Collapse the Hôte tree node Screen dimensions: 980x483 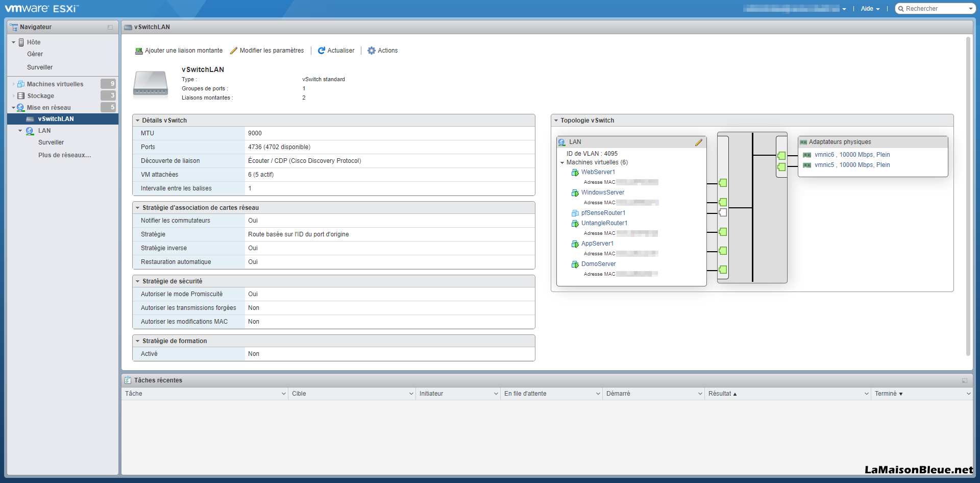tap(14, 42)
